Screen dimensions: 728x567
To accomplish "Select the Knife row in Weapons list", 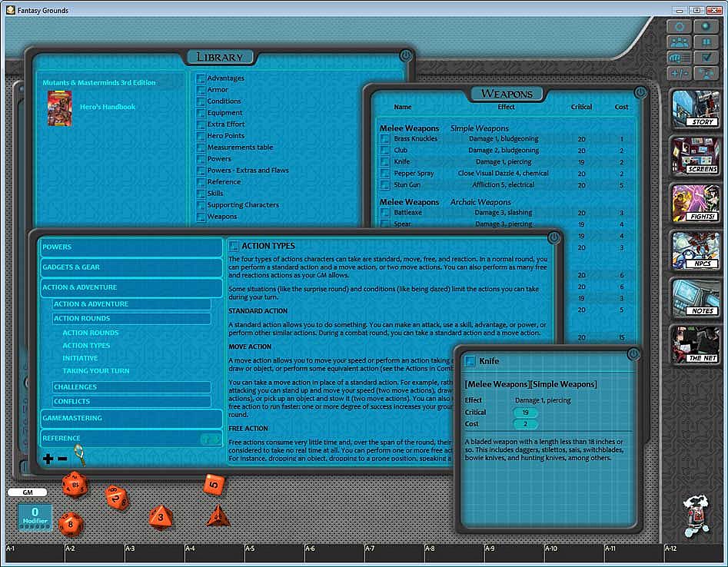I will tap(506, 162).
